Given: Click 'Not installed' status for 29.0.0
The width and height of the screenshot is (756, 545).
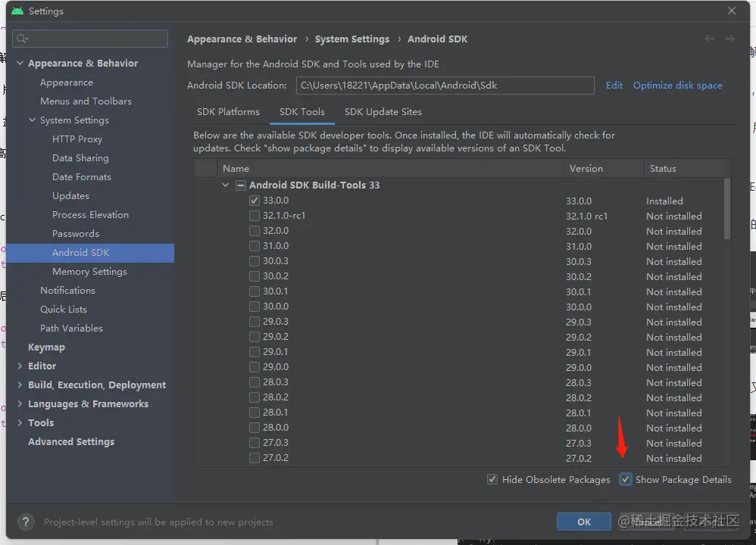Looking at the screenshot, I should pos(674,368).
